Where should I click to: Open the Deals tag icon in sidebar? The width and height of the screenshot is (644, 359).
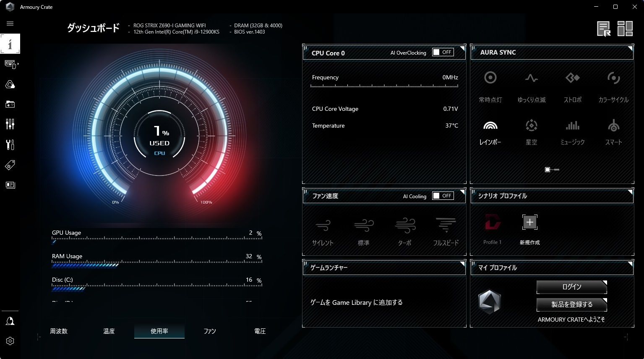click(10, 165)
